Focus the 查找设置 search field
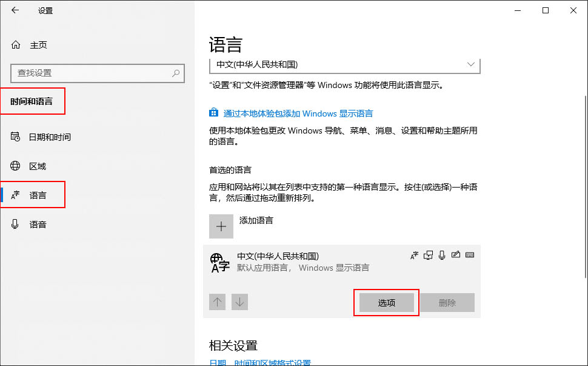 pos(98,73)
